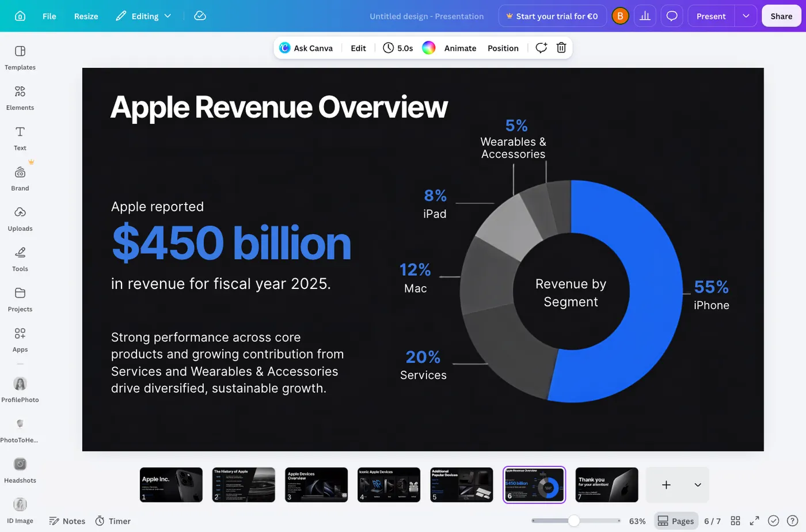Launch the ProfilePhoto app
This screenshot has height=532, width=806.
pos(20,389)
